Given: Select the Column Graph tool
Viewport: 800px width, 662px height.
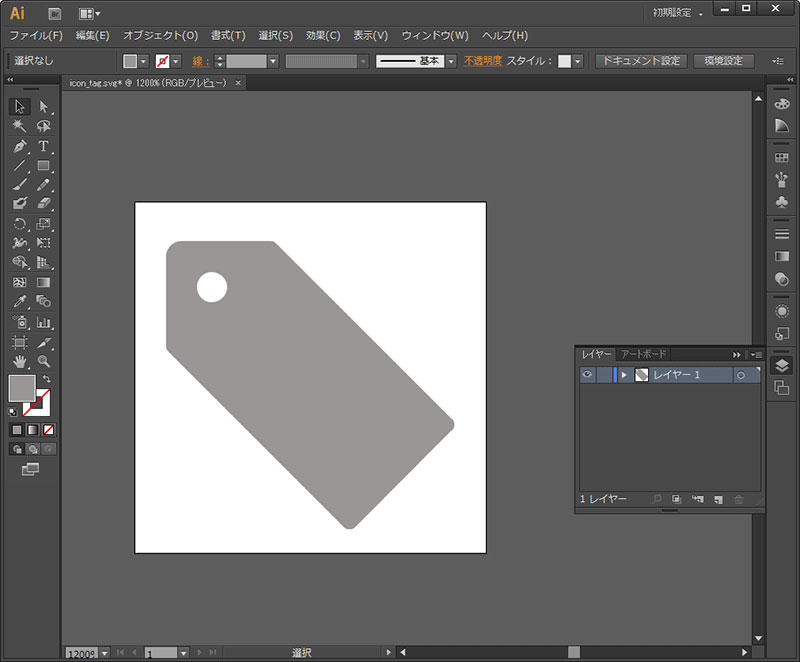Looking at the screenshot, I should coord(43,322).
